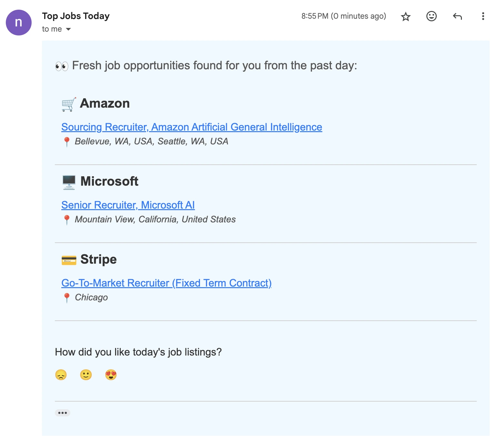The height and width of the screenshot is (448, 498).
Task: Open the Sourcing Recruiter Amazon AGI job link
Action: pos(192,127)
